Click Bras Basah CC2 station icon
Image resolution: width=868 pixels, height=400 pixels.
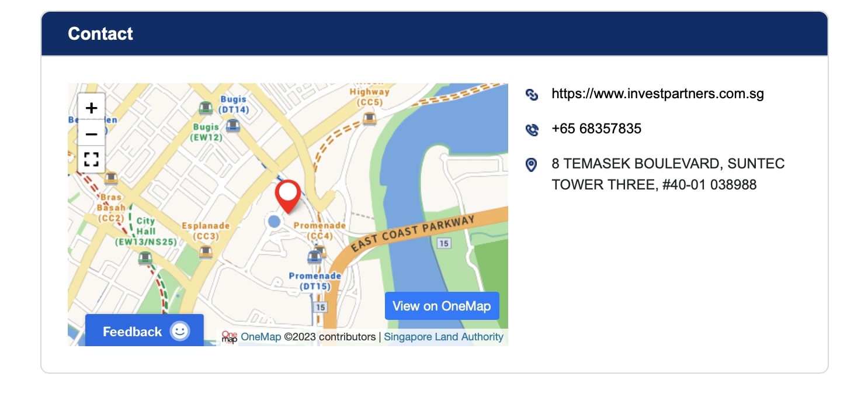pyautogui.click(x=110, y=177)
